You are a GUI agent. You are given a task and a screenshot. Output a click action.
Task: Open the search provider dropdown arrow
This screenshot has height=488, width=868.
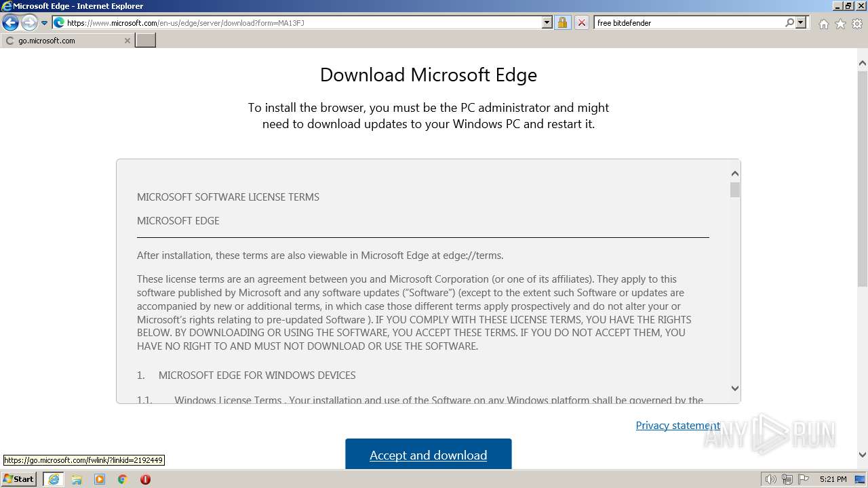(x=801, y=22)
